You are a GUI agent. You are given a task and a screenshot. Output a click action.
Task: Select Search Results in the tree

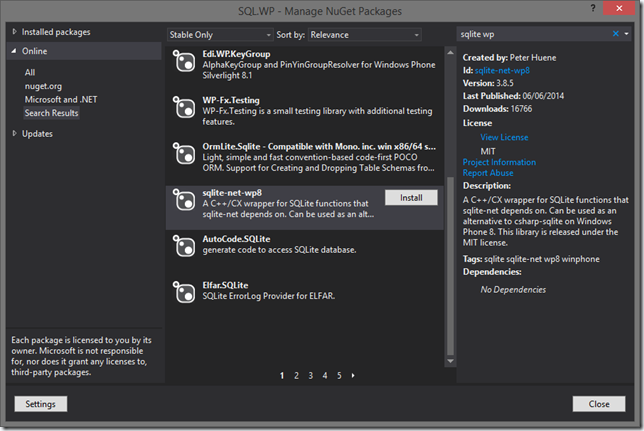point(51,113)
